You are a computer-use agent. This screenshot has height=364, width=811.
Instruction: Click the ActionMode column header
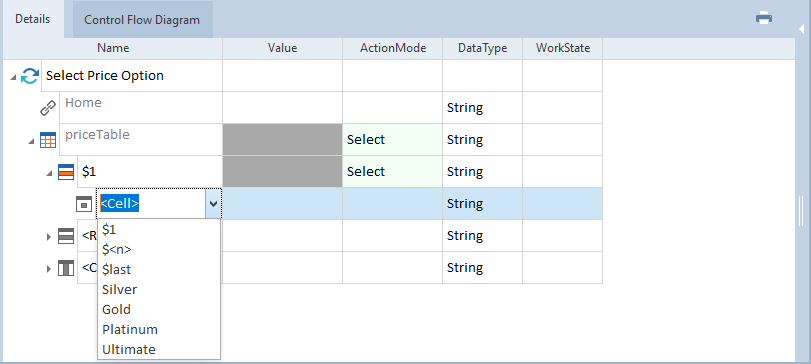tap(393, 48)
